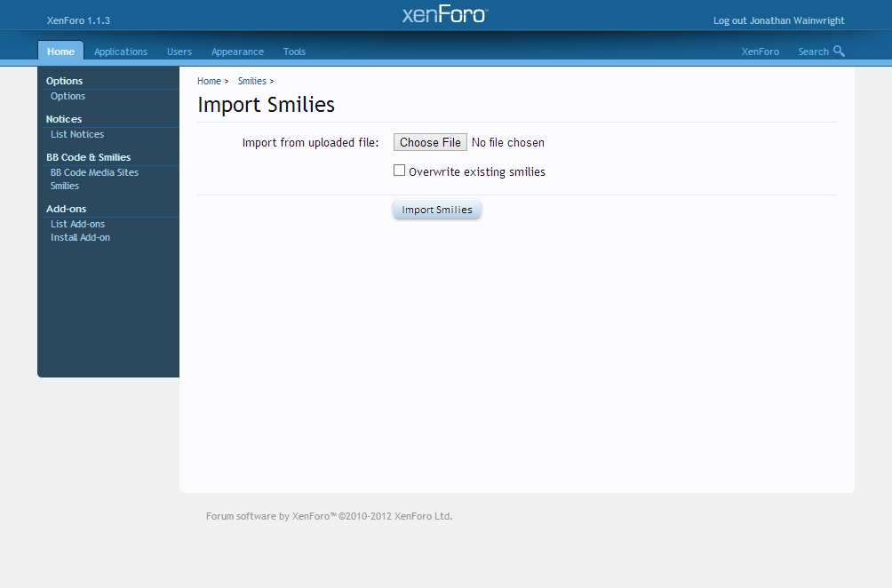This screenshot has width=892, height=588.
Task: Open BB Code Media Sites
Action: (94, 172)
